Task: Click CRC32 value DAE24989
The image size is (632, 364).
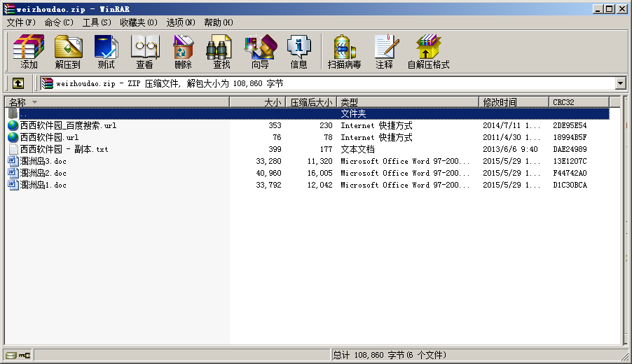Action: [x=570, y=149]
